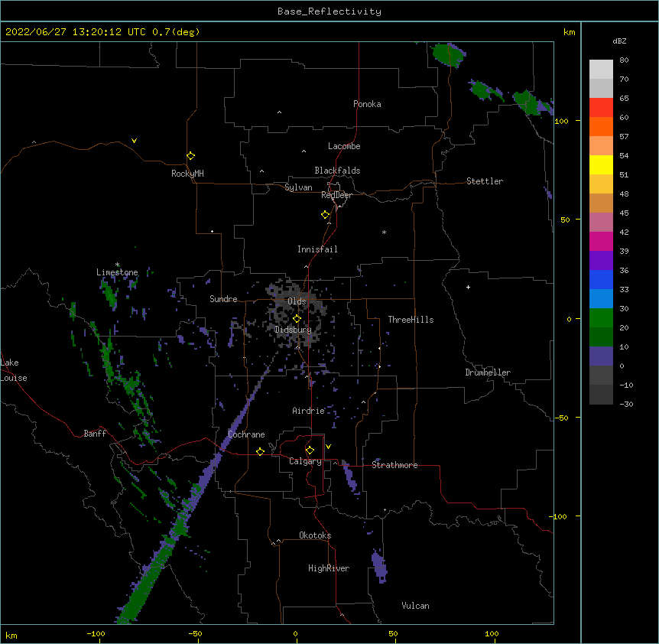This screenshot has width=659, height=644.
Task: Click the Innisfail town label
Action: click(317, 249)
